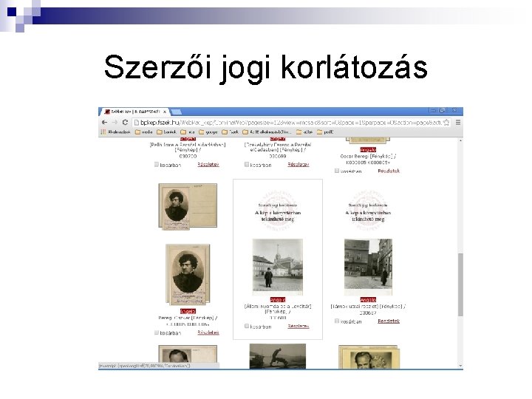Click the Tárnok utcai részlet caption text
This screenshot has height=399, width=532.
pos(368,306)
